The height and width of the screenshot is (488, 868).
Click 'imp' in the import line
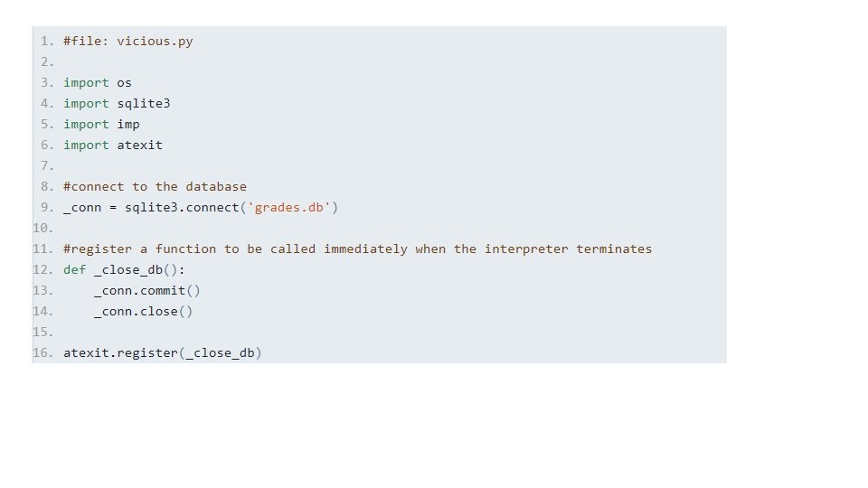(128, 124)
